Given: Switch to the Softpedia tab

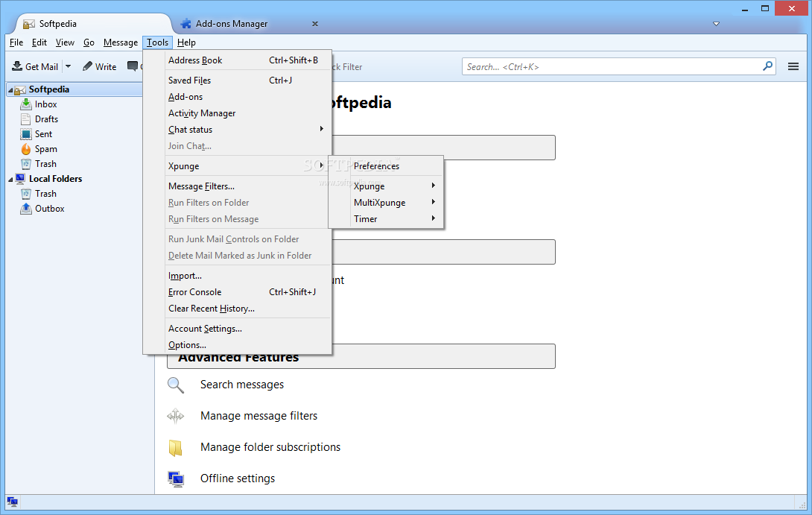Looking at the screenshot, I should click(93, 24).
